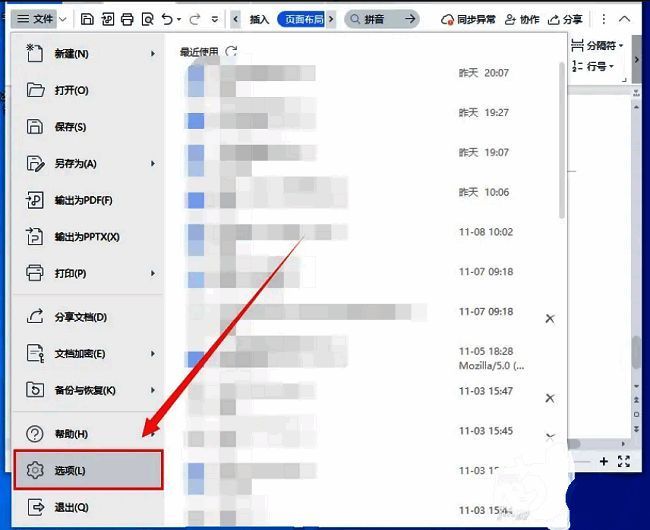This screenshot has height=530, width=650.
Task: Choose 输出为PPTX(X) menu item
Action: coord(88,237)
